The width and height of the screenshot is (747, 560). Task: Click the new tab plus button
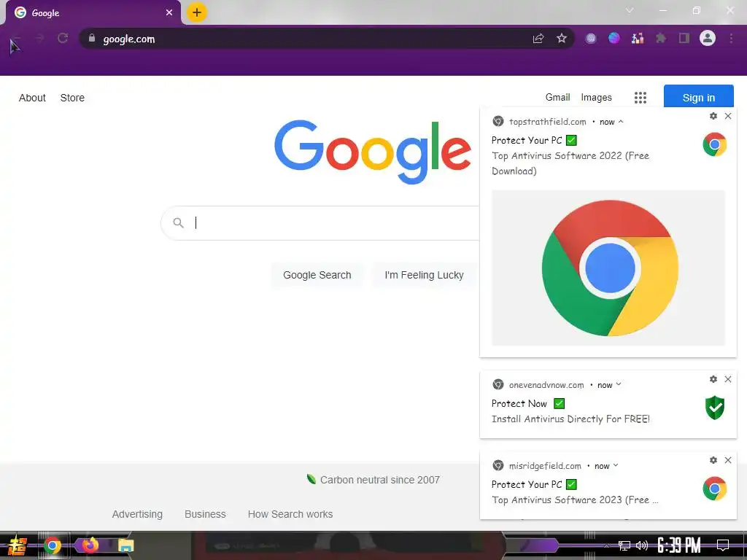(197, 12)
